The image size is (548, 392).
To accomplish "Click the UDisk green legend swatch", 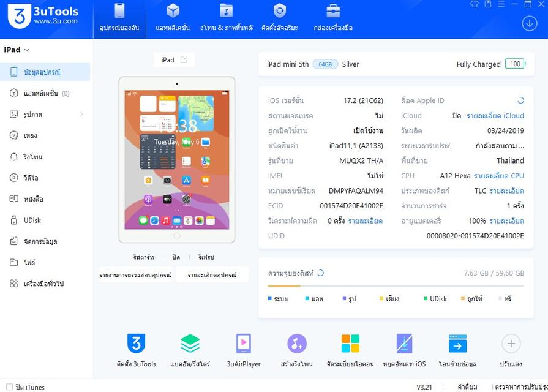I will 426,299.
